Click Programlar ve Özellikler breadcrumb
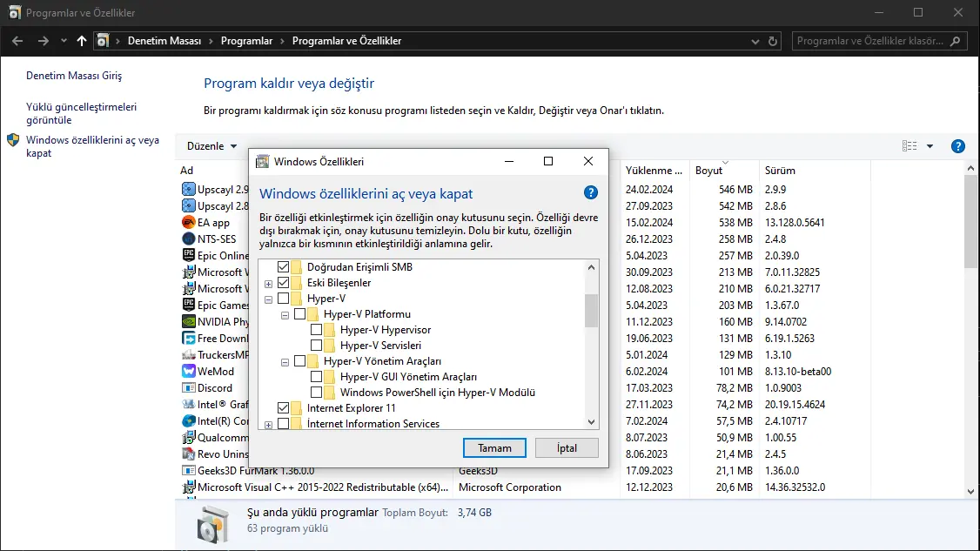Viewport: 980px width, 551px height. click(347, 41)
